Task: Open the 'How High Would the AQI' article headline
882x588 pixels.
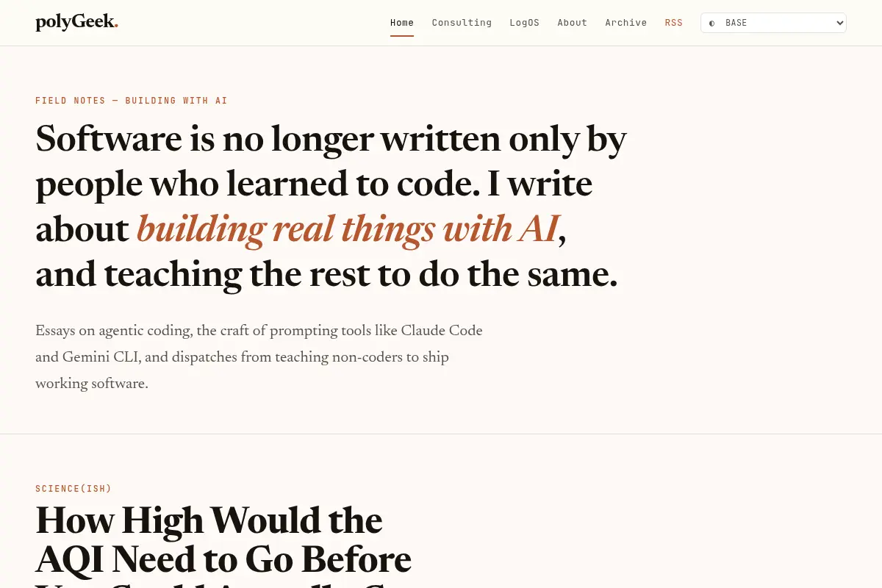Action: tap(223, 545)
